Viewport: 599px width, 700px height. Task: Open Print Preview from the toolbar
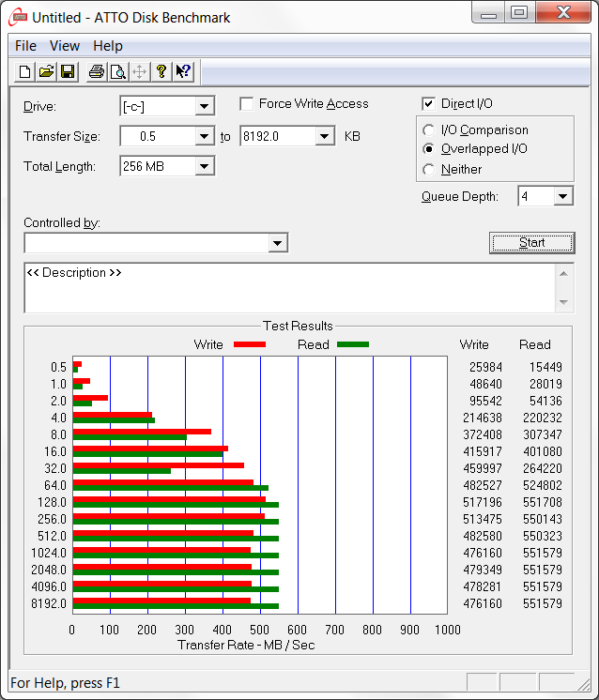[x=117, y=71]
